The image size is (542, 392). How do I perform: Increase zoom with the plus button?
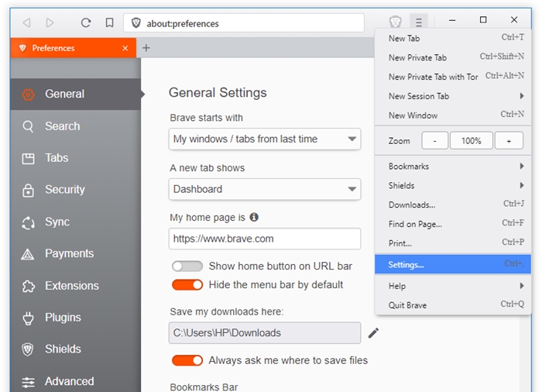click(x=509, y=140)
